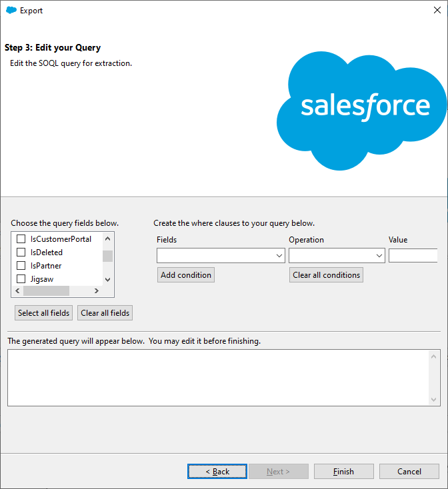
Task: Click the field list horizontal scrollbar thumb
Action: tap(46, 290)
